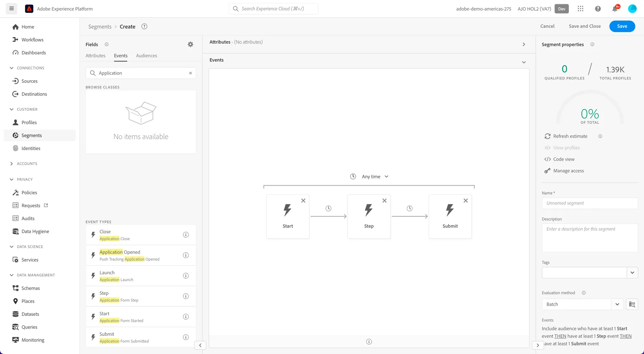Set time constraint between Start and Step
644x354 pixels.
coord(328,208)
